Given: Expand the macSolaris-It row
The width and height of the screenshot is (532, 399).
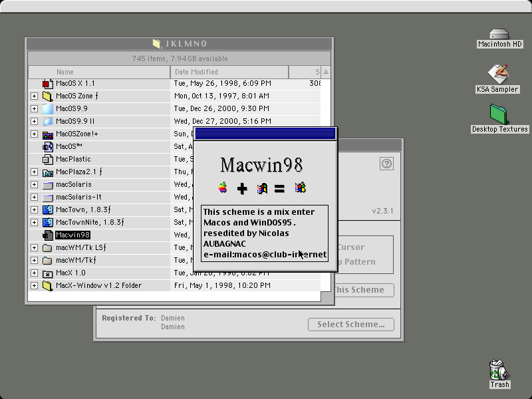Looking at the screenshot, I should (x=34, y=197).
